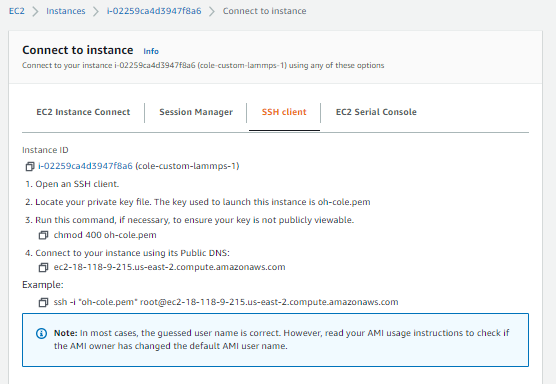The height and width of the screenshot is (384, 556).
Task: Open the Session Manager tab
Action: pos(196,112)
